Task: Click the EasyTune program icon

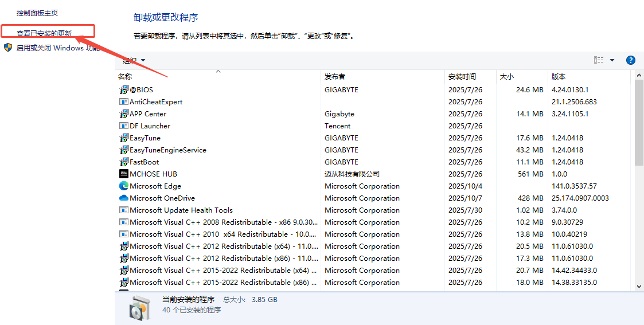Action: tap(123, 138)
